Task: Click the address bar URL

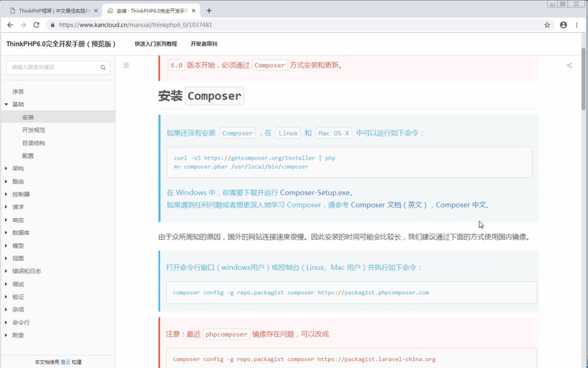Action: coord(135,25)
